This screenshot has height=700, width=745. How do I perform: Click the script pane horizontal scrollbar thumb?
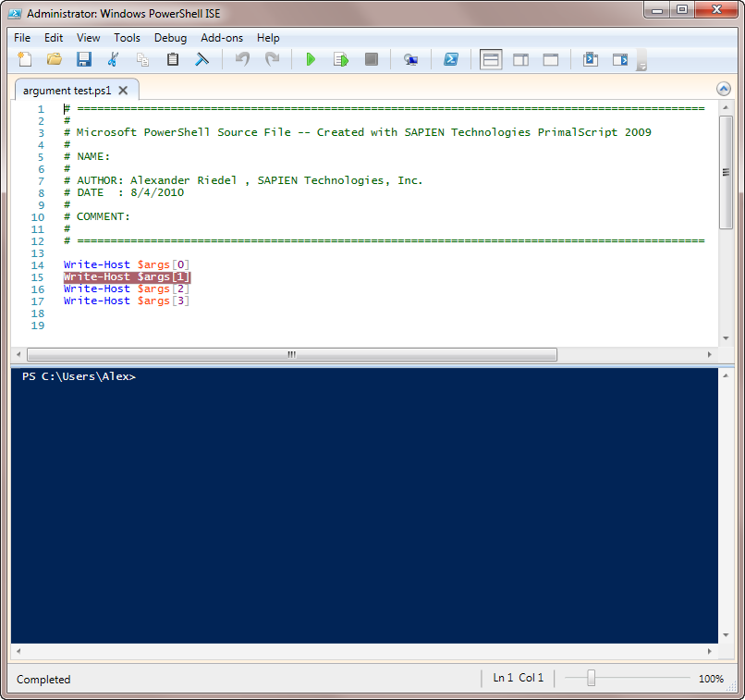292,354
